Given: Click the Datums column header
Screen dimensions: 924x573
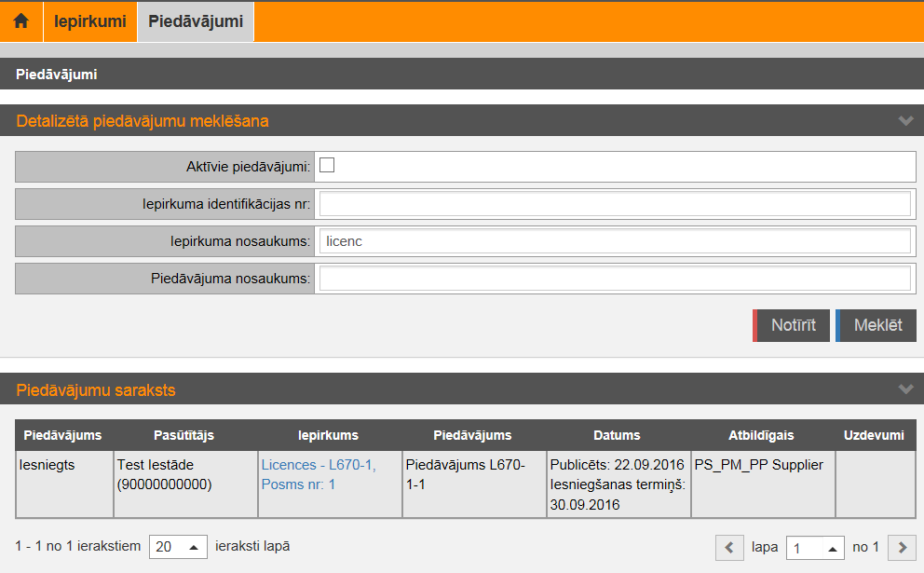Looking at the screenshot, I should click(617, 435).
